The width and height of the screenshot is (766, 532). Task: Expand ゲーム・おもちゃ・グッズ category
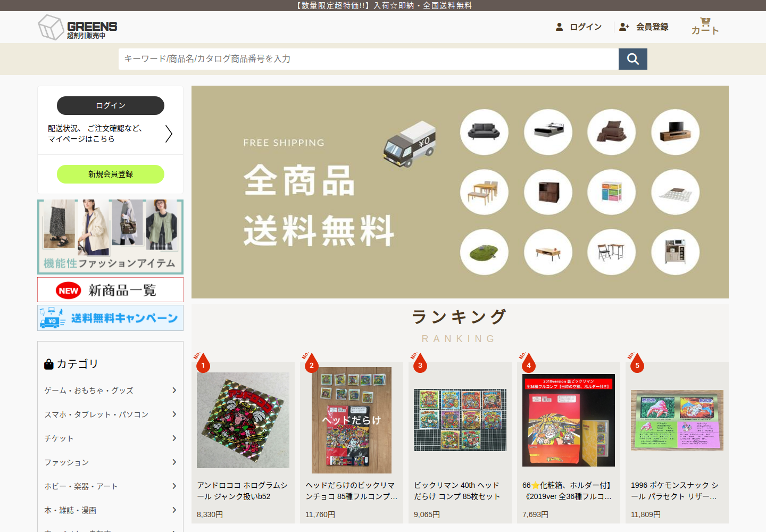point(111,390)
